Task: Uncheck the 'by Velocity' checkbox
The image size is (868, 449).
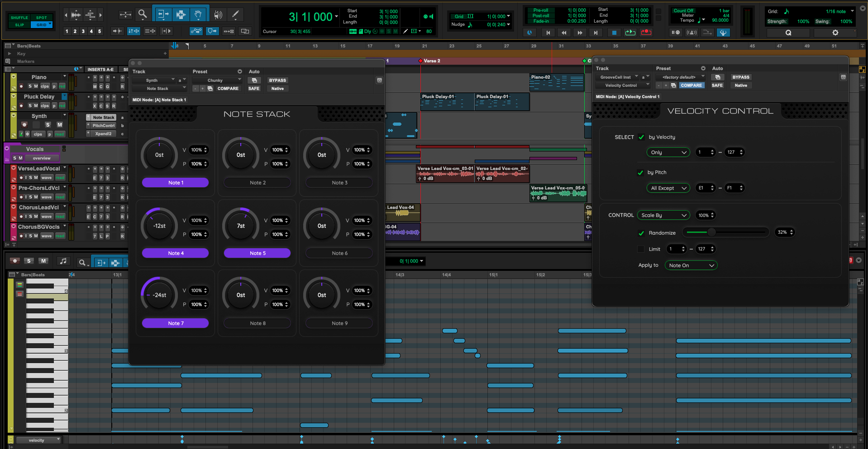Action: point(641,137)
